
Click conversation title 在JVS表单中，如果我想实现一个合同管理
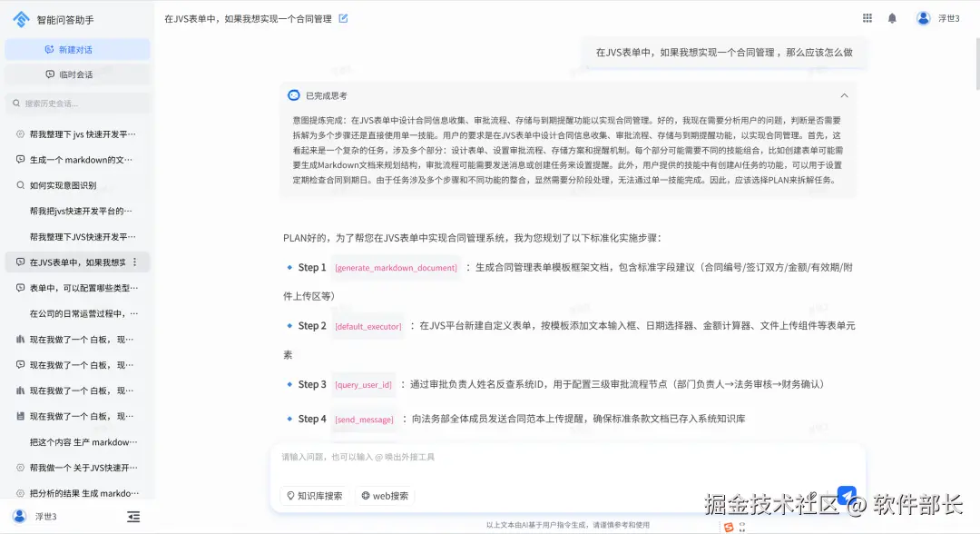tap(248, 19)
